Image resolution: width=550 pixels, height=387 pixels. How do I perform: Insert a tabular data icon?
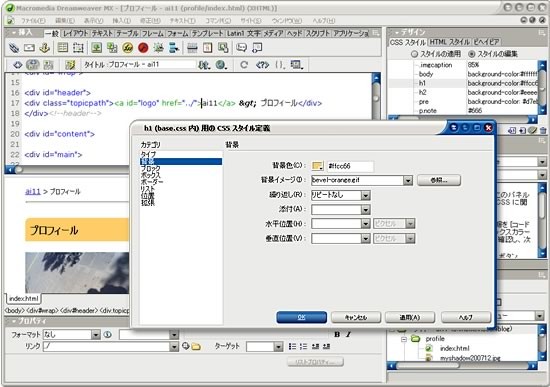[223, 48]
